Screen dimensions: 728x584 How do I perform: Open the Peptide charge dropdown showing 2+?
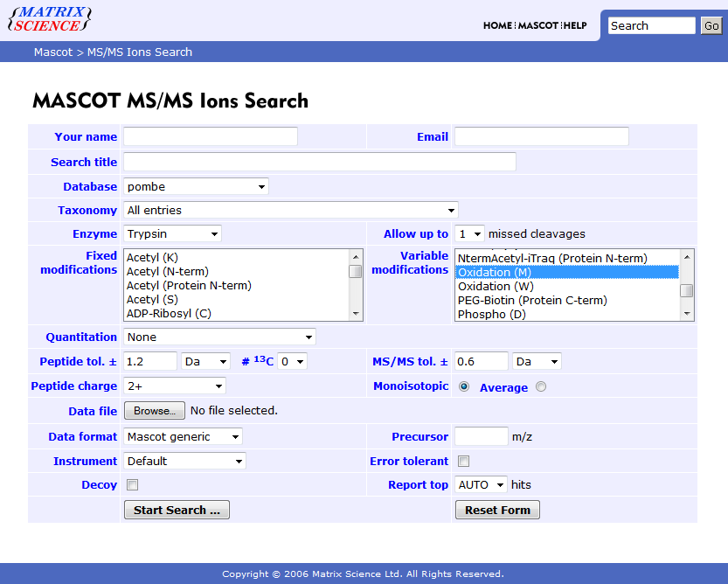[175, 386]
